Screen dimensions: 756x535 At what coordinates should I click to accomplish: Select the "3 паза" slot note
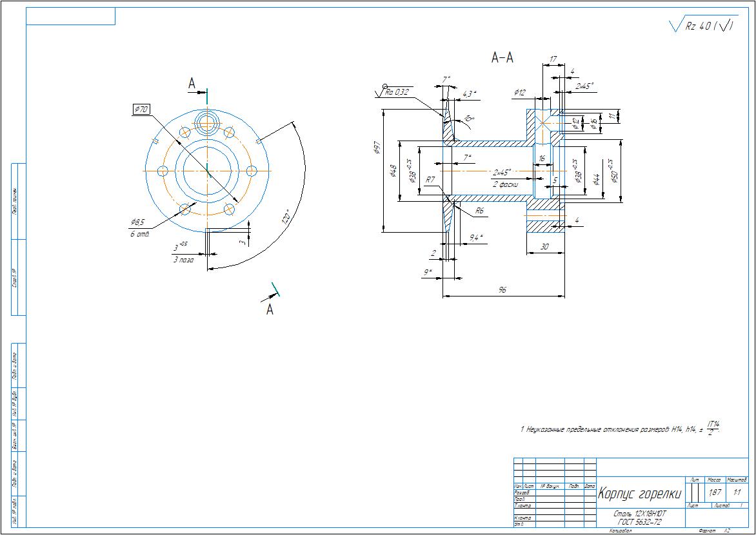point(183,260)
